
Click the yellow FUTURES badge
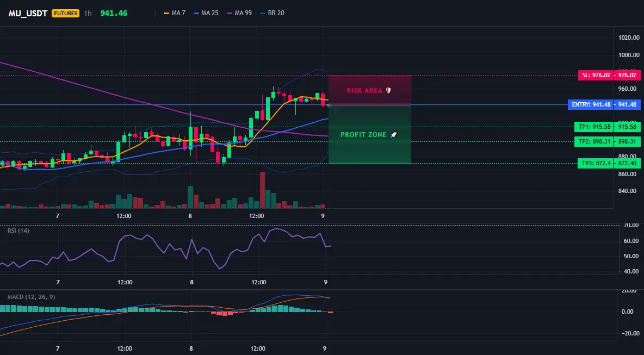65,13
